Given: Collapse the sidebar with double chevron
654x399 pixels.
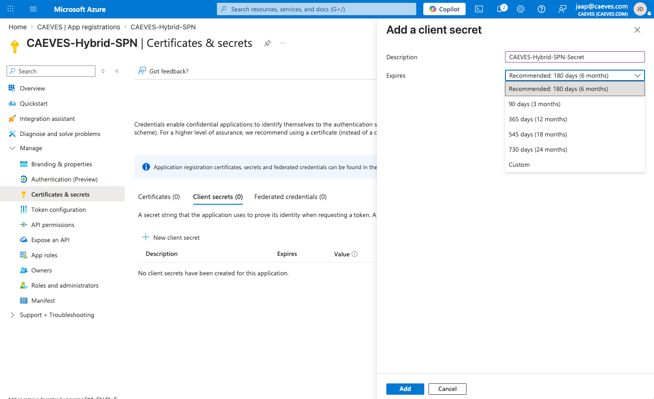Looking at the screenshot, I should pyautogui.click(x=117, y=71).
